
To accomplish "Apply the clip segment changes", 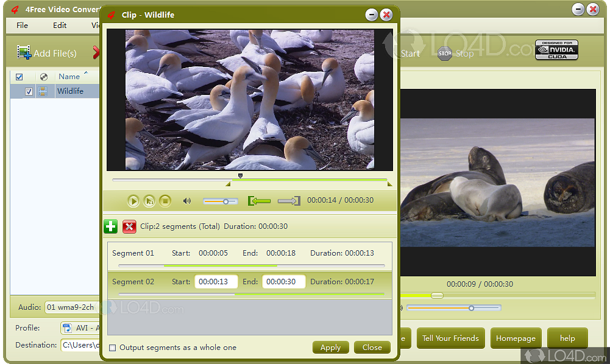I will click(x=330, y=347).
